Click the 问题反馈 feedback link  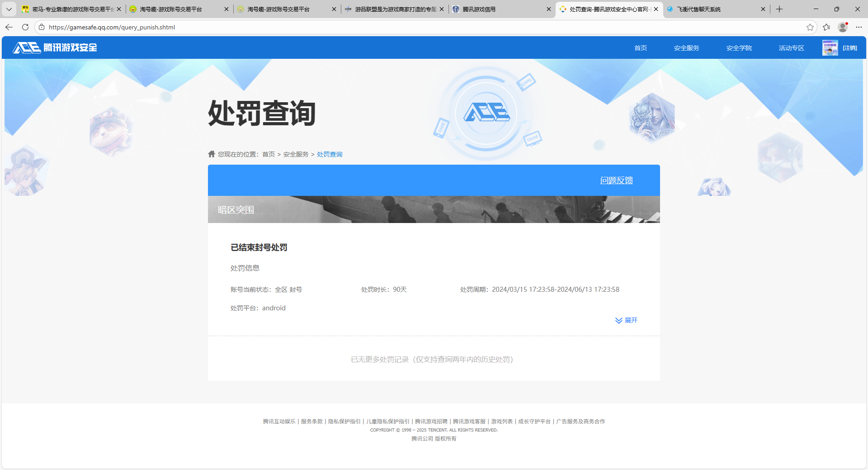coord(616,180)
